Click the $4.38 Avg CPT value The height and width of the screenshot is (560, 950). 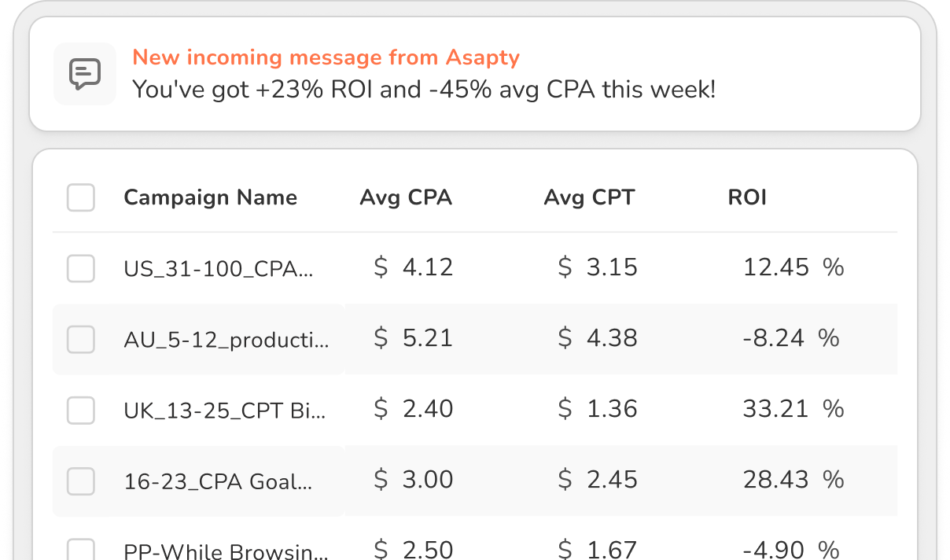(x=598, y=338)
